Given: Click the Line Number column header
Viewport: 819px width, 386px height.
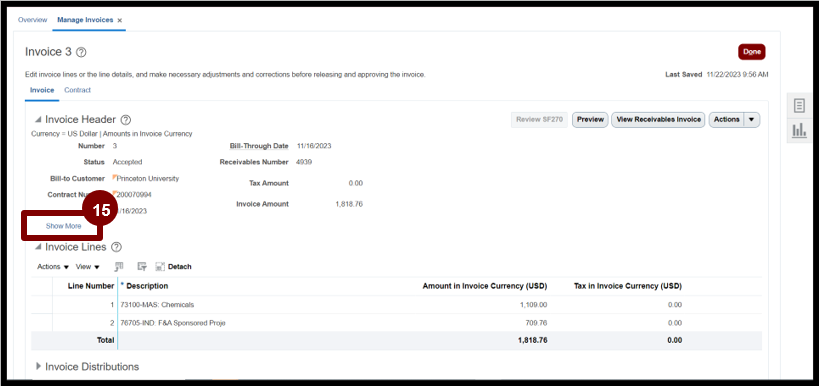Looking at the screenshot, I should pyautogui.click(x=91, y=286).
